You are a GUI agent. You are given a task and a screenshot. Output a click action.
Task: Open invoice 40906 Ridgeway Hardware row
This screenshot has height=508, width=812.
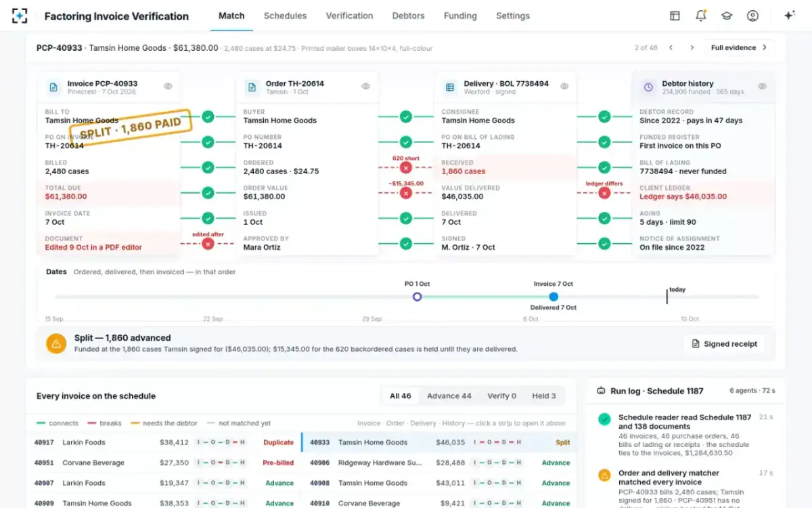coord(438,463)
